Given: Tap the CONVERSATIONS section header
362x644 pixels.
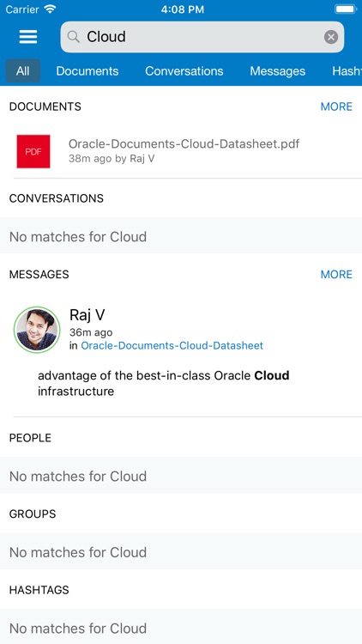Looking at the screenshot, I should 57,198.
